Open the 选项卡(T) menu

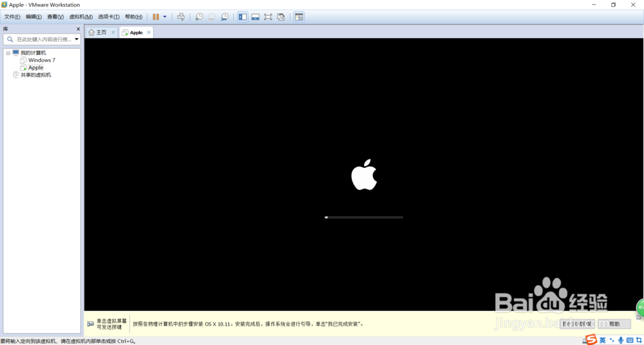109,17
